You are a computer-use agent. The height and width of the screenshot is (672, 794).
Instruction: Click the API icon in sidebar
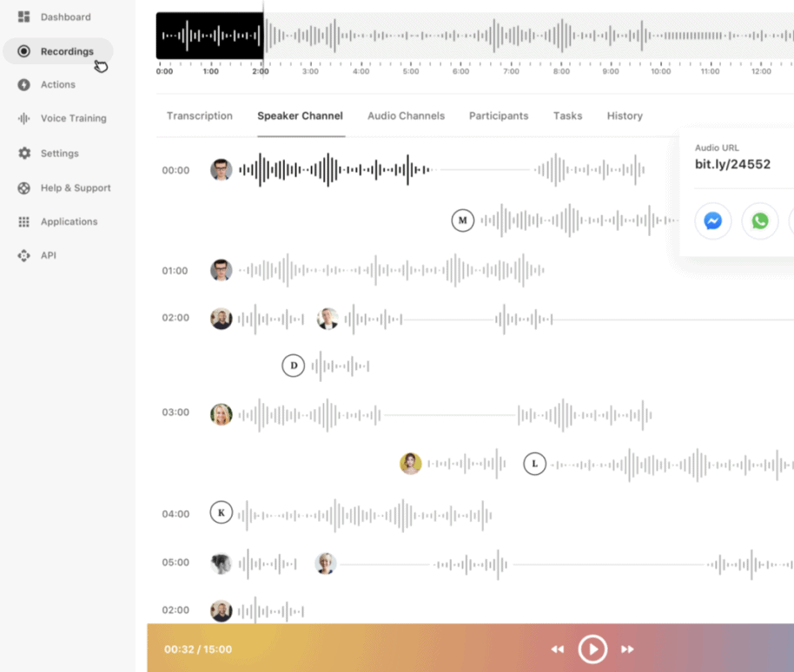[23, 256]
